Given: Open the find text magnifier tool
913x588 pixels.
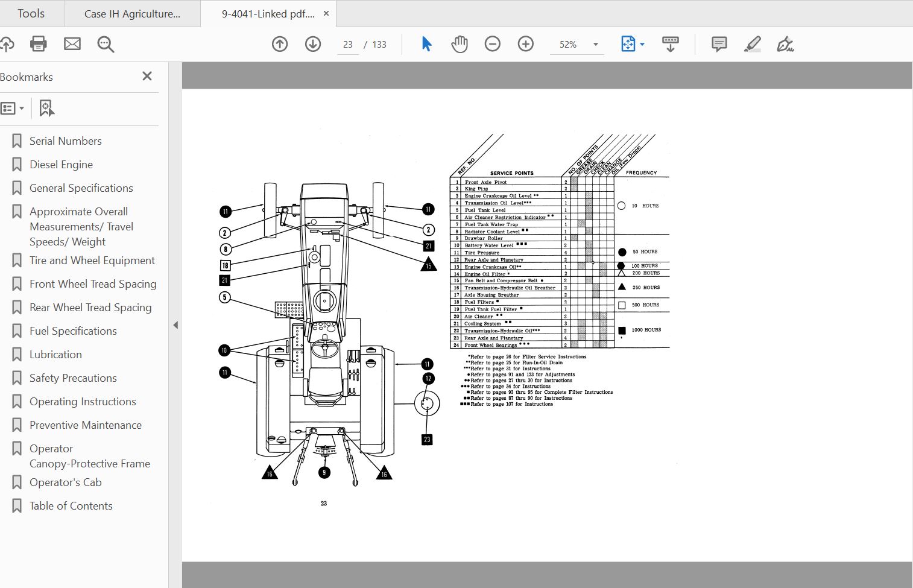Looking at the screenshot, I should coord(106,44).
